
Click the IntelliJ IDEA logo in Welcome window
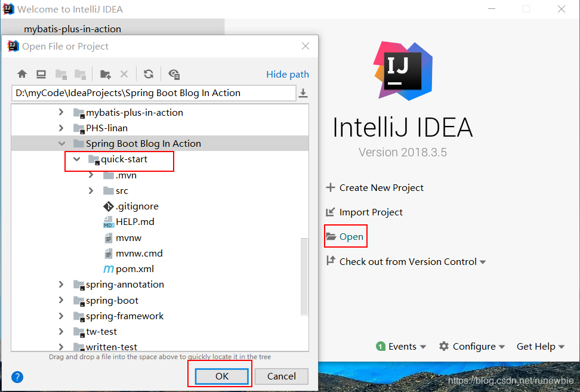(403, 70)
